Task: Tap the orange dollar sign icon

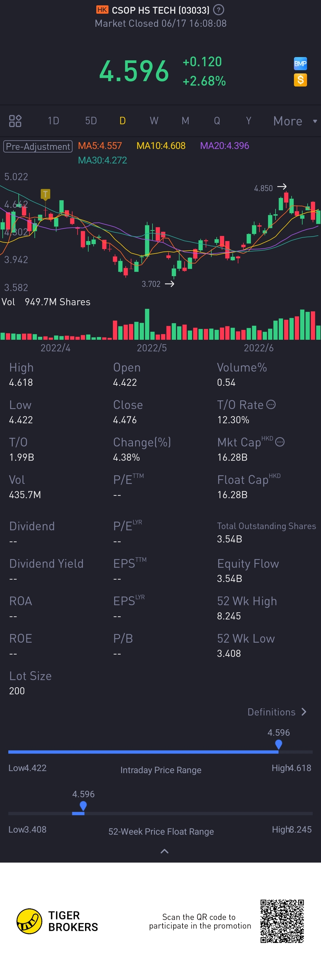Action: pyautogui.click(x=300, y=80)
